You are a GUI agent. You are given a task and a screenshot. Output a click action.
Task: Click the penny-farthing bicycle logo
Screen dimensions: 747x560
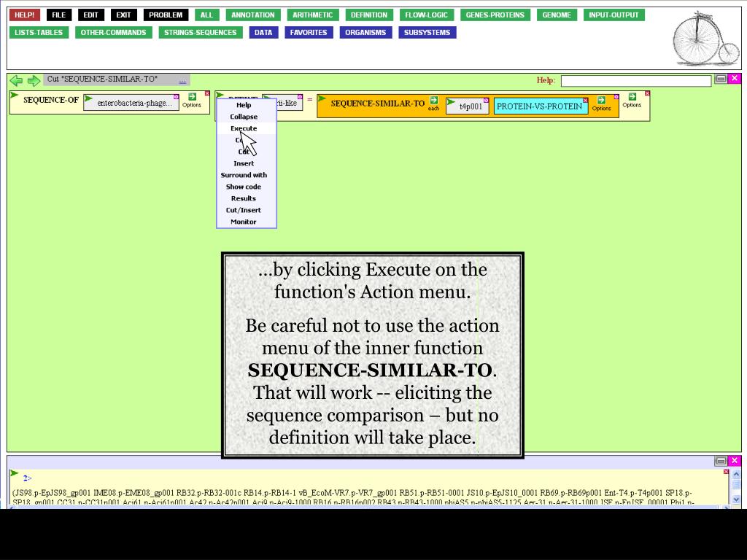pos(705,38)
